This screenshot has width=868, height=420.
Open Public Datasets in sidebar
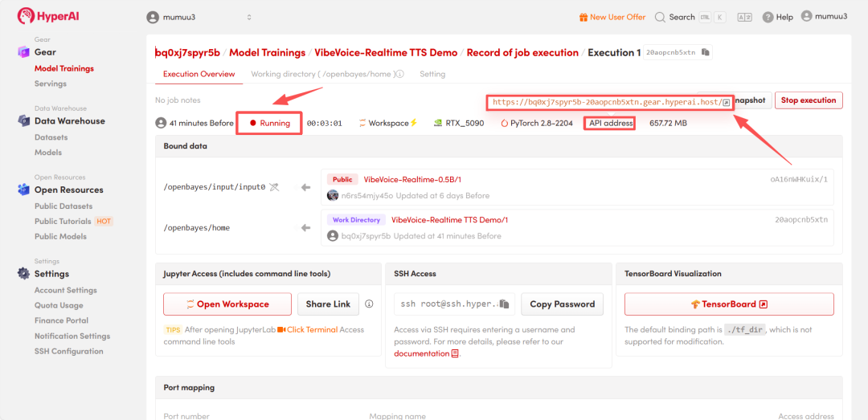point(63,206)
